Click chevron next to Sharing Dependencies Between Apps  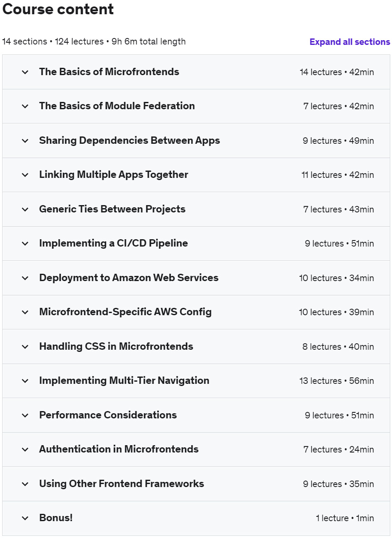[x=25, y=141]
